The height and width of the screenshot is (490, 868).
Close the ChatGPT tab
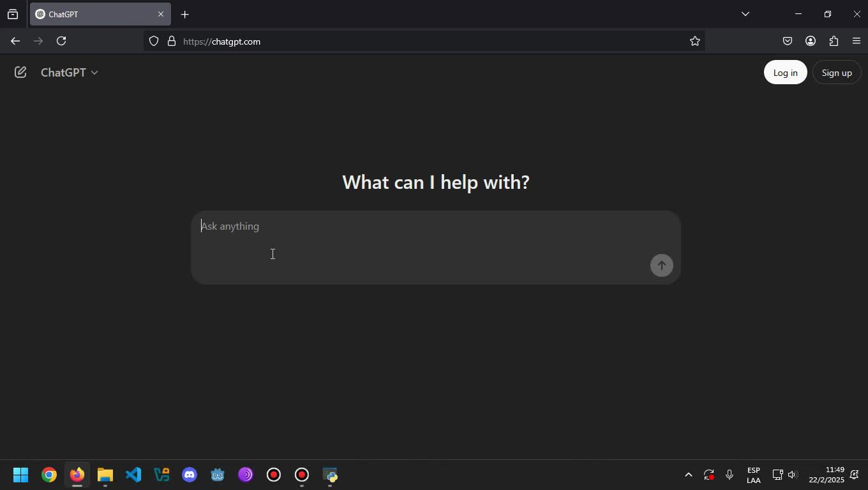[161, 14]
